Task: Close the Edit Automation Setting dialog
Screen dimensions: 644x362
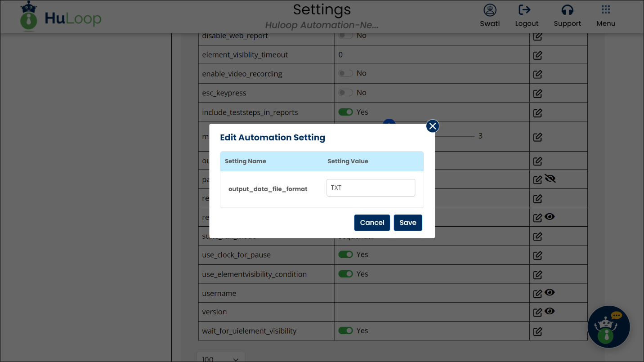Action: [432, 126]
